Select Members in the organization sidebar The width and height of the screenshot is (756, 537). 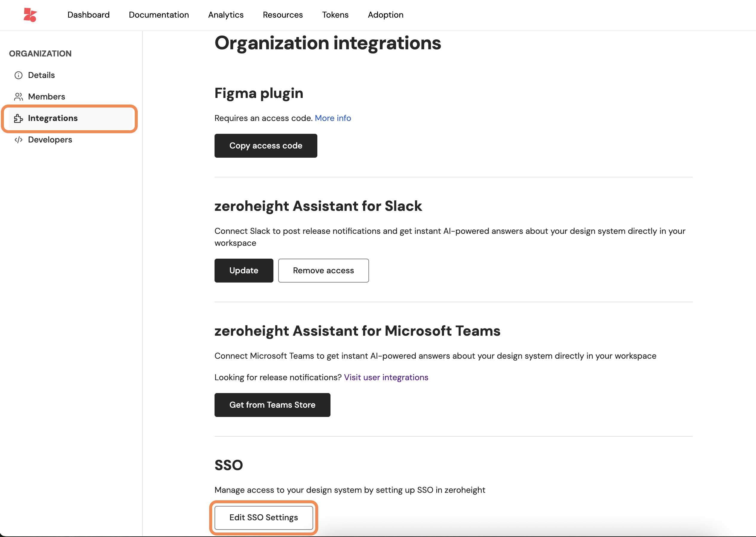(46, 97)
